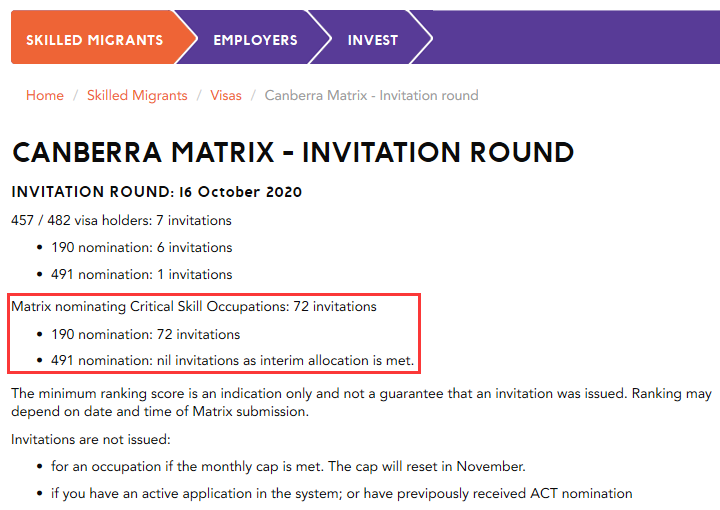Screen dimensions: 720x510
Task: Select the Invest navigation tab
Action: (372, 40)
